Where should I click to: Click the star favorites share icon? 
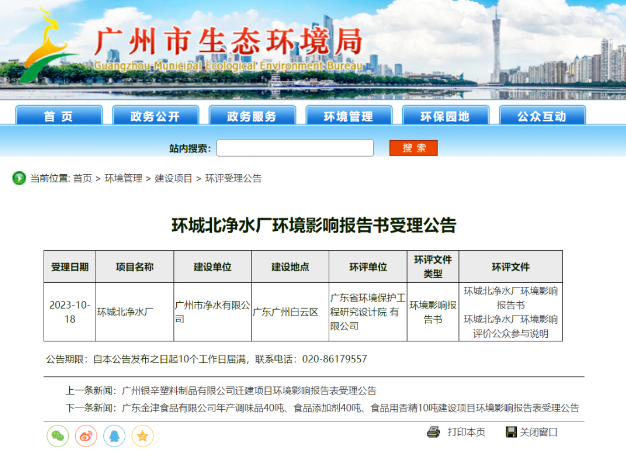[x=143, y=435]
